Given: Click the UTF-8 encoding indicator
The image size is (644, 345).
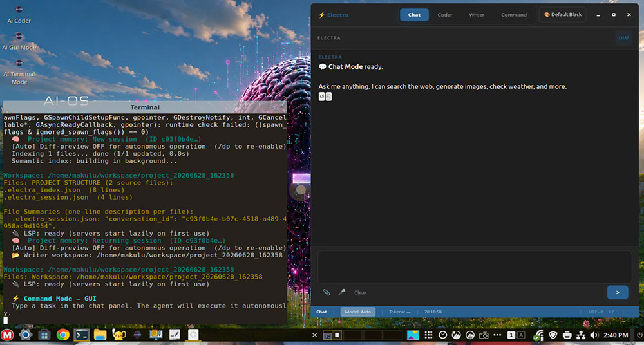Looking at the screenshot, I should (596, 312).
